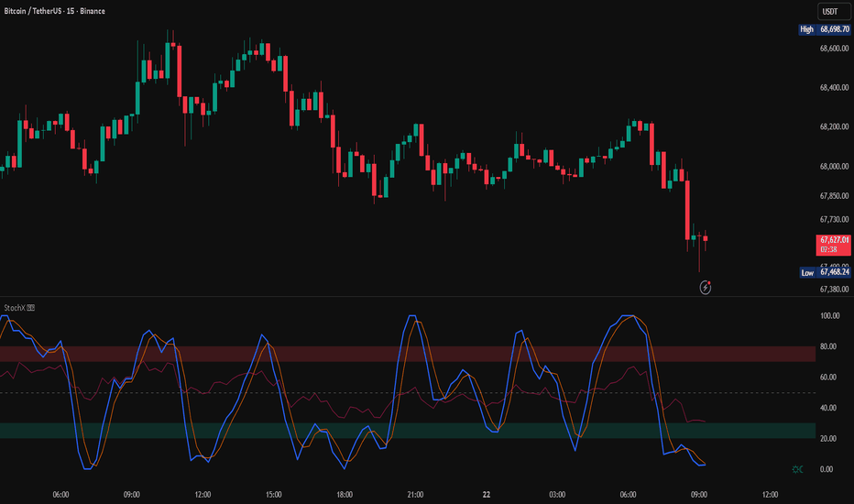Click the 0.00 StochX scale label
The width and height of the screenshot is (854, 504).
coord(827,469)
